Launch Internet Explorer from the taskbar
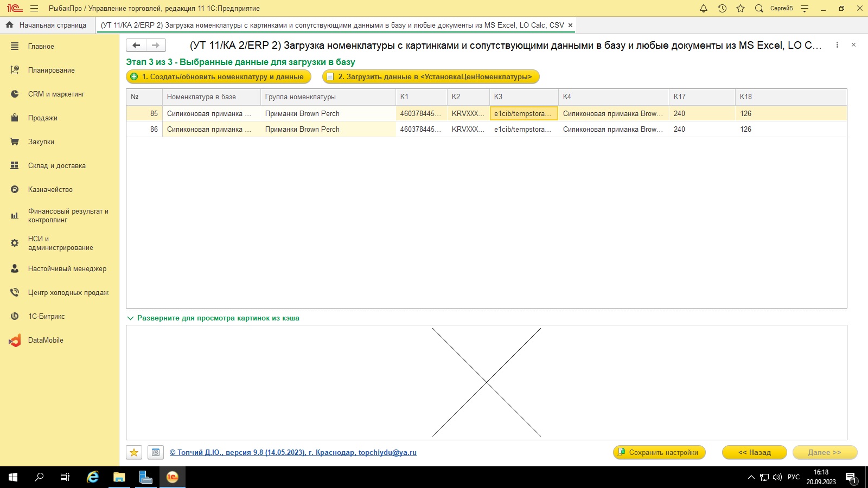 tap(93, 477)
